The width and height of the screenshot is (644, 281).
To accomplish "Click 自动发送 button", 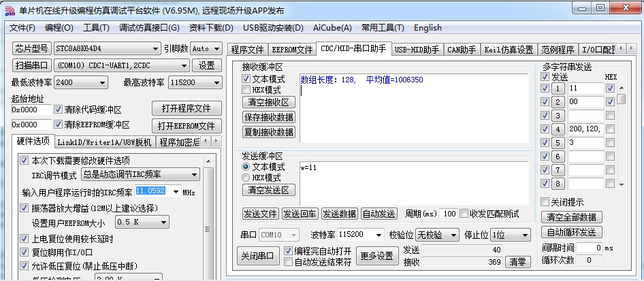I will (379, 214).
